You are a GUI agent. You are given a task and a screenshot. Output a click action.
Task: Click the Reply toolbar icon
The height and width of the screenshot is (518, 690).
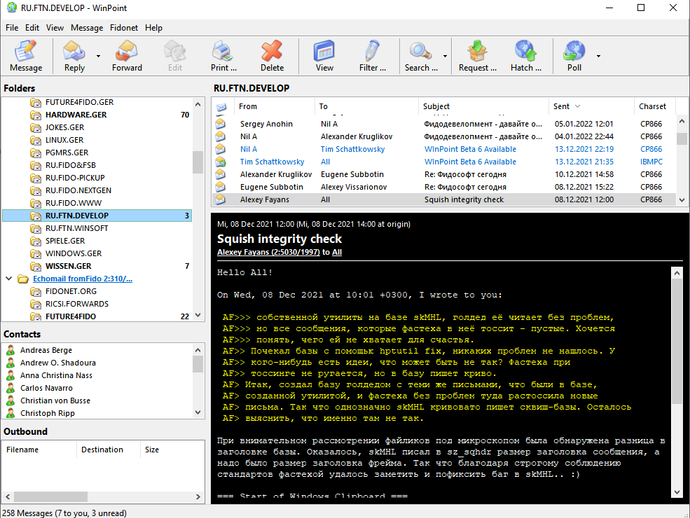[x=74, y=51]
